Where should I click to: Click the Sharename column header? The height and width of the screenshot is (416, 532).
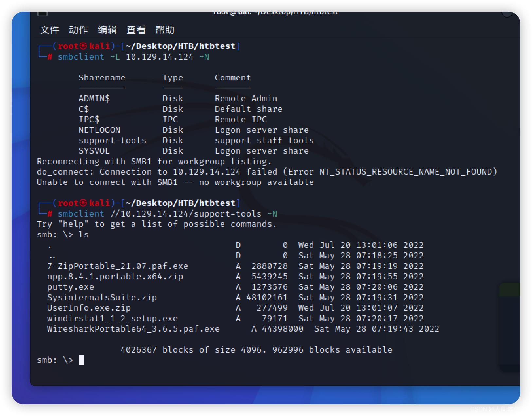102,78
